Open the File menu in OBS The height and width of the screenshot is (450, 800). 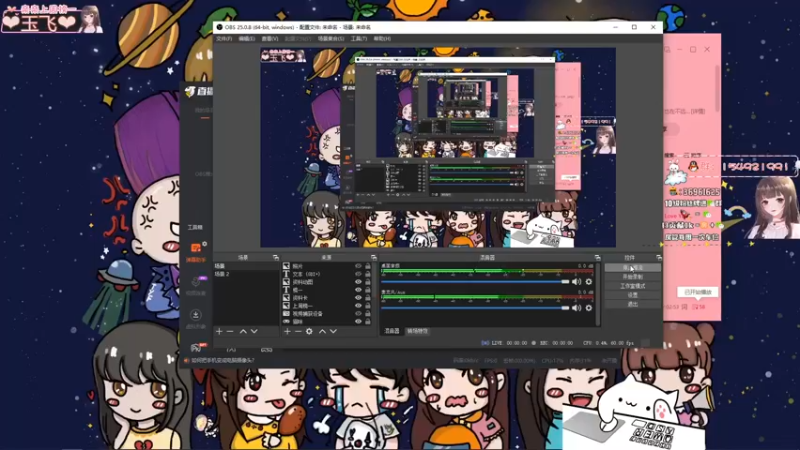[x=223, y=39]
